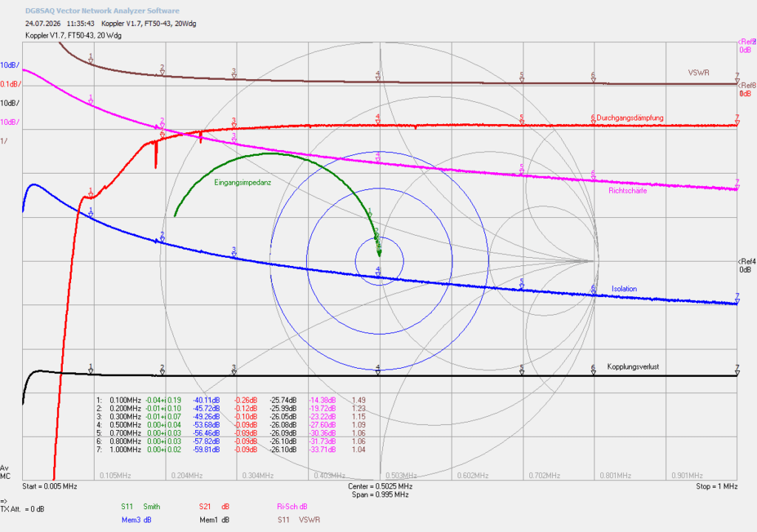Click the 0.901MHz frequency axis label
The width and height of the screenshot is (757, 532).
[687, 476]
